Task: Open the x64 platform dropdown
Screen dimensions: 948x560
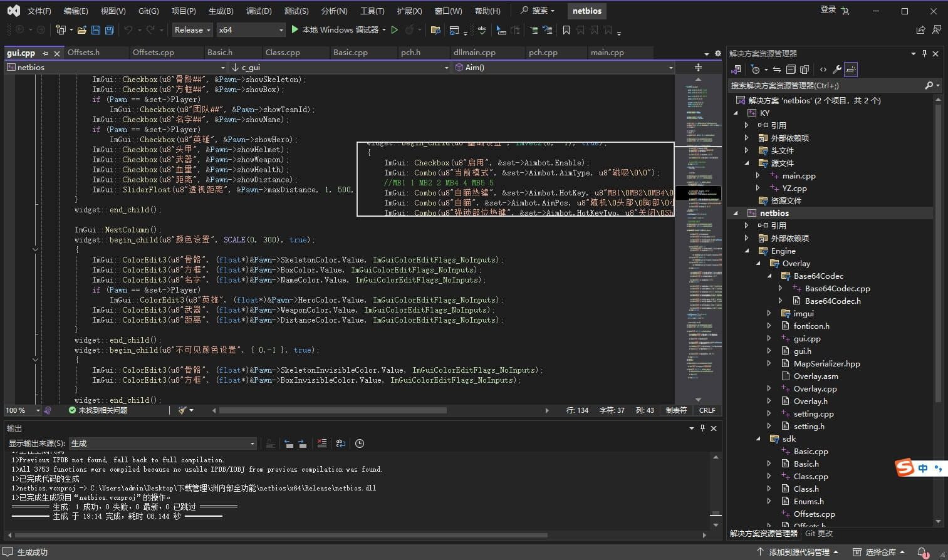Action: point(251,30)
